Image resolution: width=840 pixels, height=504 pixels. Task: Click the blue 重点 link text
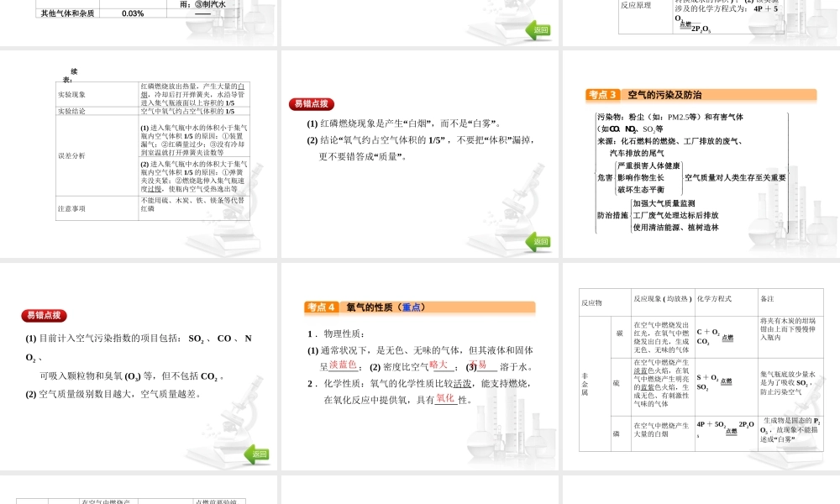tap(411, 307)
